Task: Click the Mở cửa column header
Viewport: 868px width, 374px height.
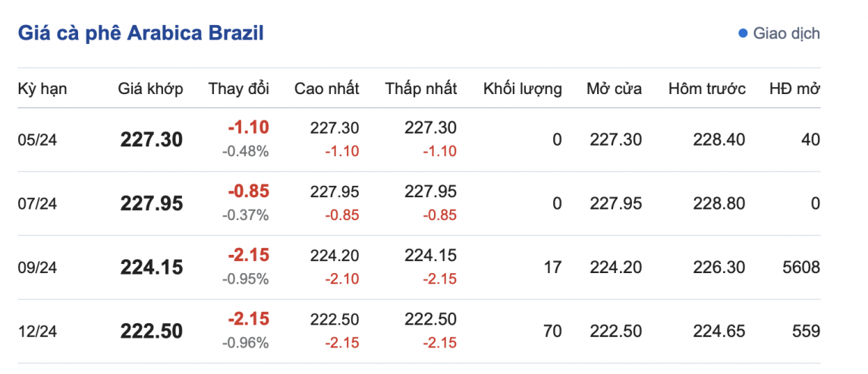Action: tap(614, 89)
